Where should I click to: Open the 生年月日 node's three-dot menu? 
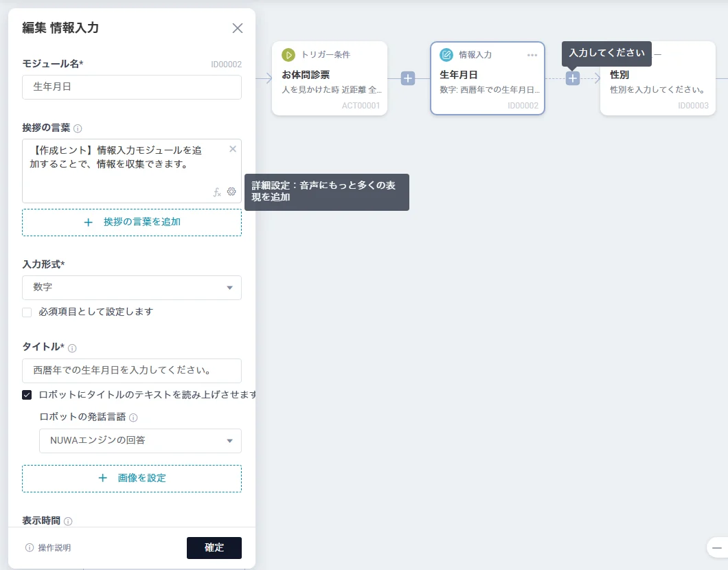[532, 55]
